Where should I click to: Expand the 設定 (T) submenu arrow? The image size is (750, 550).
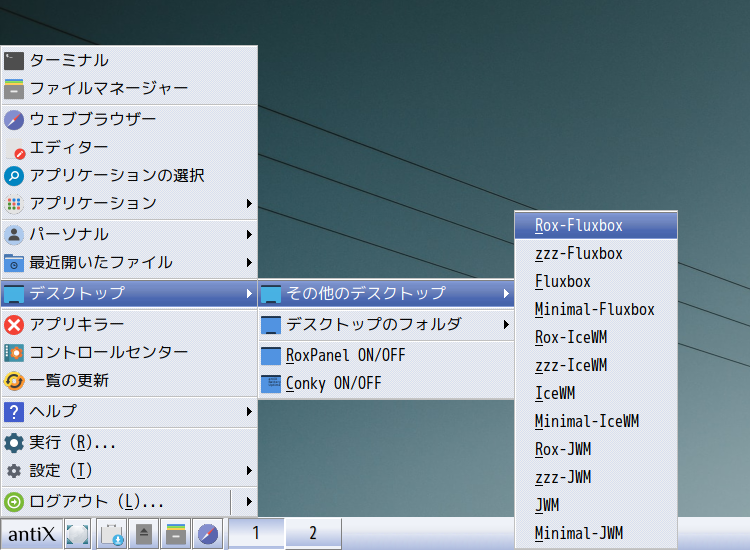click(x=249, y=471)
